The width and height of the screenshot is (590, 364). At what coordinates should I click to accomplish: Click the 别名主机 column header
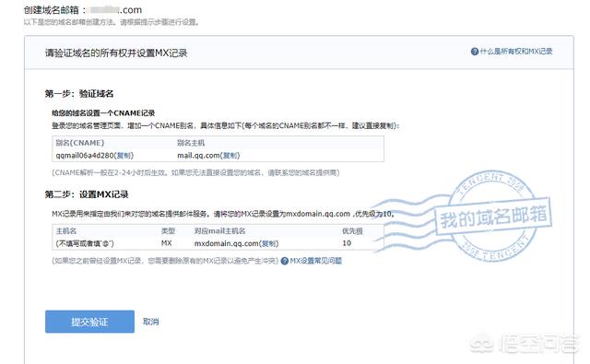[x=191, y=143]
